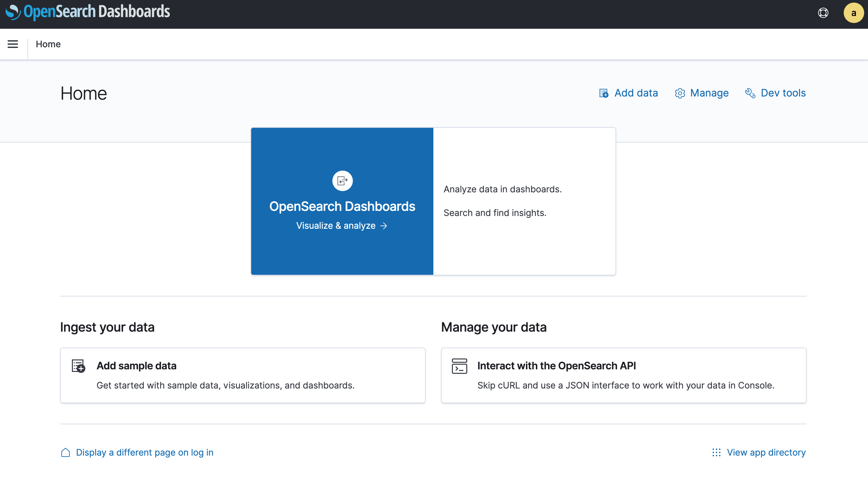868x485 pixels.
Task: Select the Home breadcrumb
Action: coord(48,44)
